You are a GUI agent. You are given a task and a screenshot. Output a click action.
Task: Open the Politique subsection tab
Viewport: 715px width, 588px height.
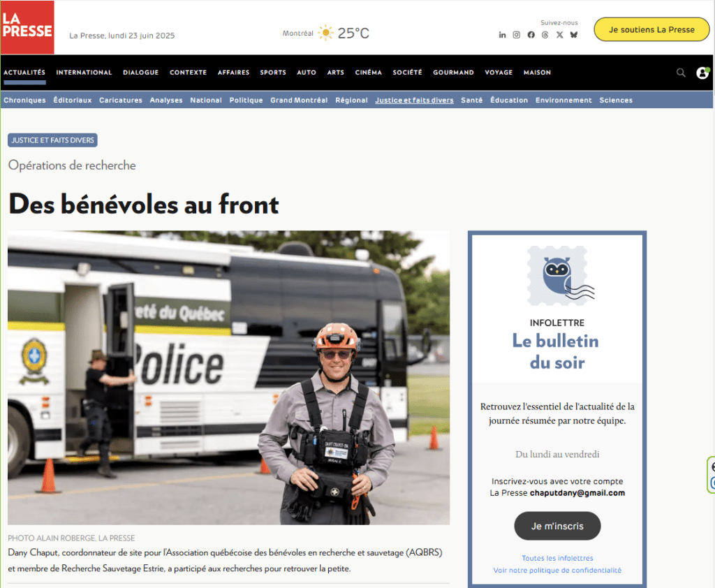246,100
